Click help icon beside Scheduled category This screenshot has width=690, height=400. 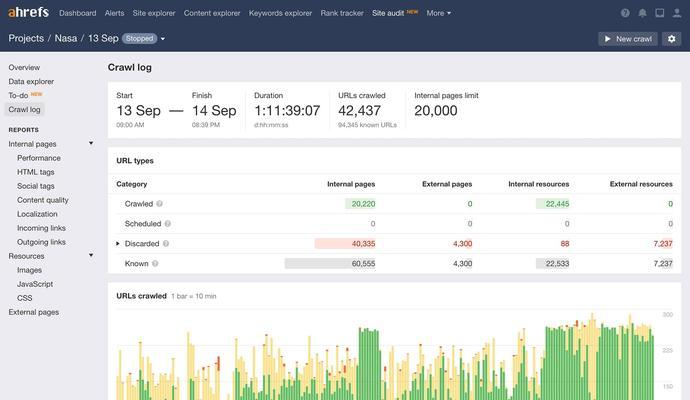click(x=168, y=224)
